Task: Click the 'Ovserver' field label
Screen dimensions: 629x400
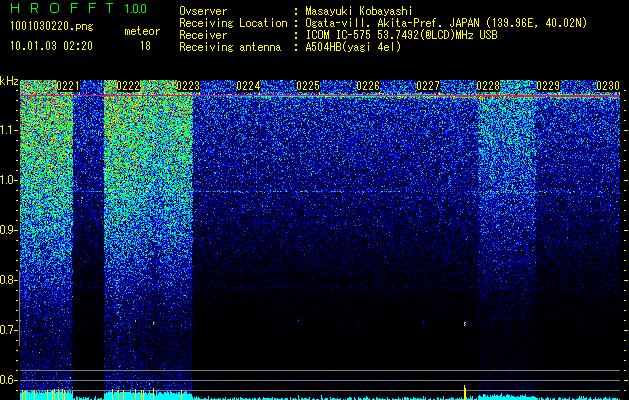Action: [x=203, y=11]
